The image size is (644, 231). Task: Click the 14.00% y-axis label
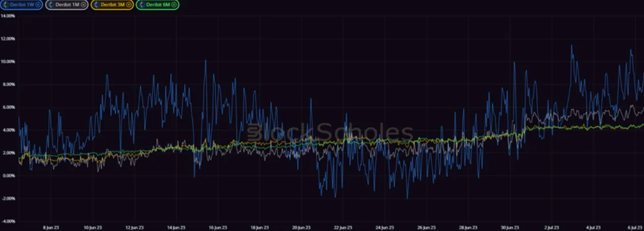point(8,16)
